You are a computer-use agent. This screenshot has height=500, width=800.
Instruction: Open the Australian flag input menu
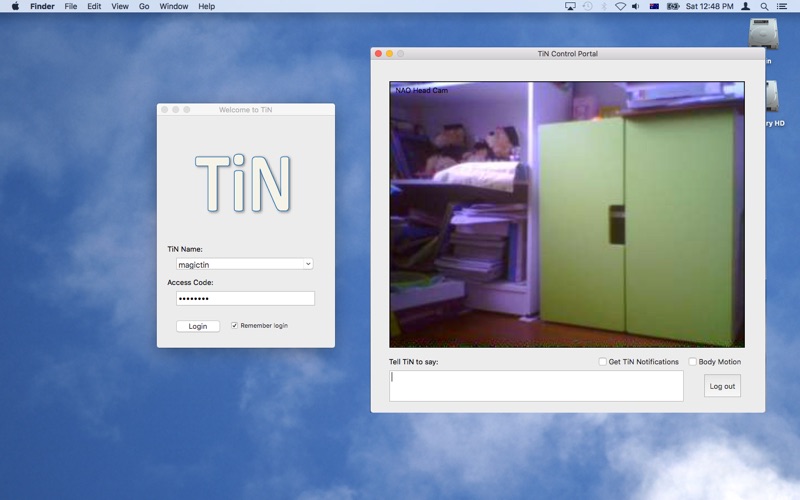click(x=654, y=6)
